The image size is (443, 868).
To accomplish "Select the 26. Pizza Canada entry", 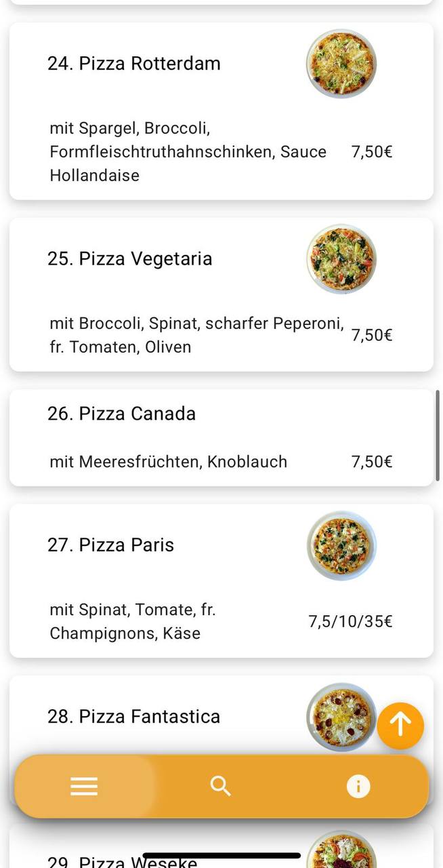I will point(122,414).
